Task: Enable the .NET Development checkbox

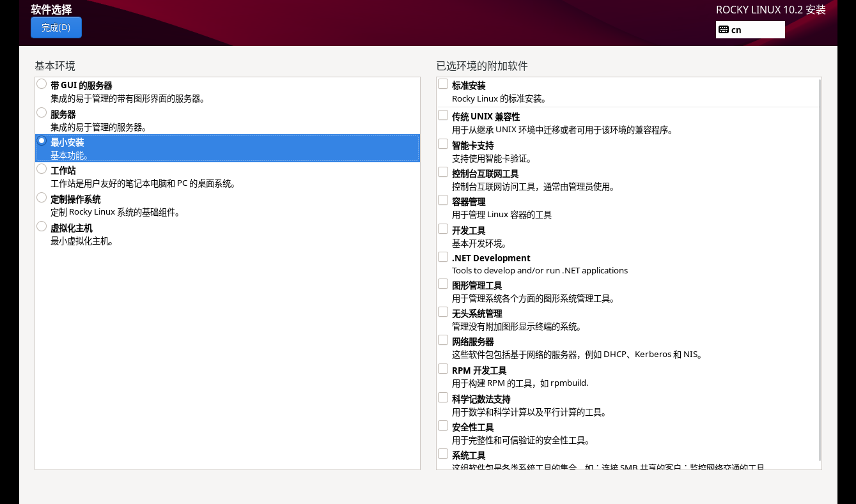Action: pos(443,257)
